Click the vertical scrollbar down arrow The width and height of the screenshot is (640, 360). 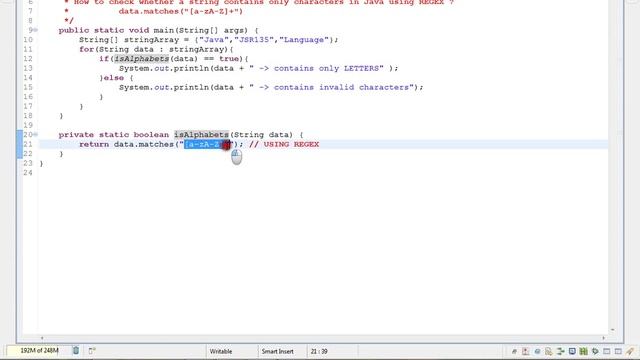613,329
